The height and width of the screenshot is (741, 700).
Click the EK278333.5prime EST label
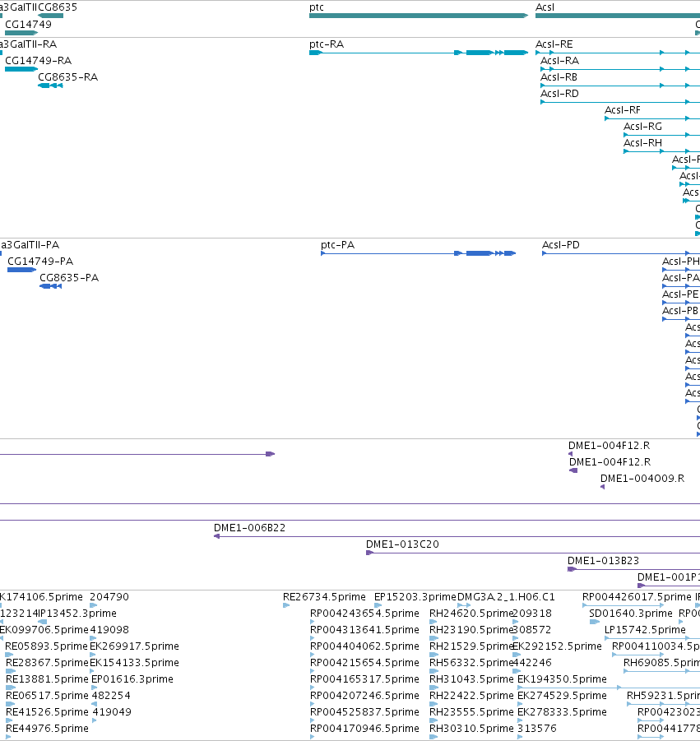click(x=562, y=713)
